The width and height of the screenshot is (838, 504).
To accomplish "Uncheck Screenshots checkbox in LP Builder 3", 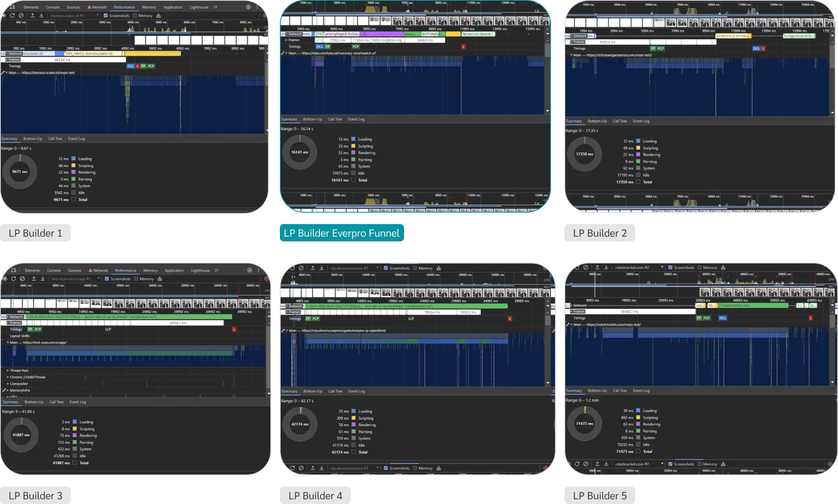I will click(x=107, y=279).
